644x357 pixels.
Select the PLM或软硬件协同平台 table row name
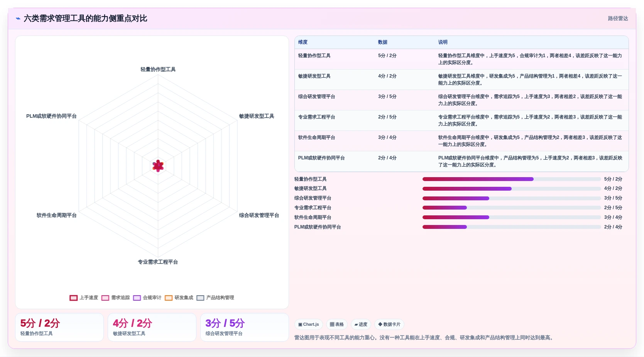point(321,158)
